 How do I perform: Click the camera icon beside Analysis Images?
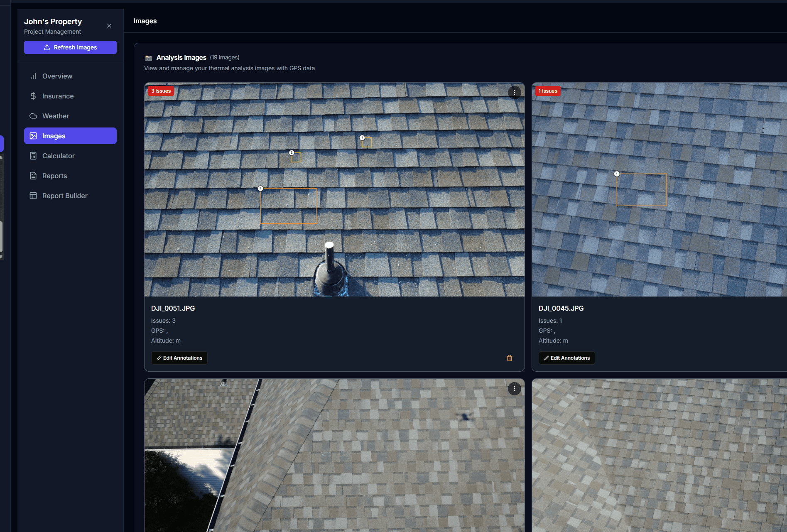coord(149,58)
